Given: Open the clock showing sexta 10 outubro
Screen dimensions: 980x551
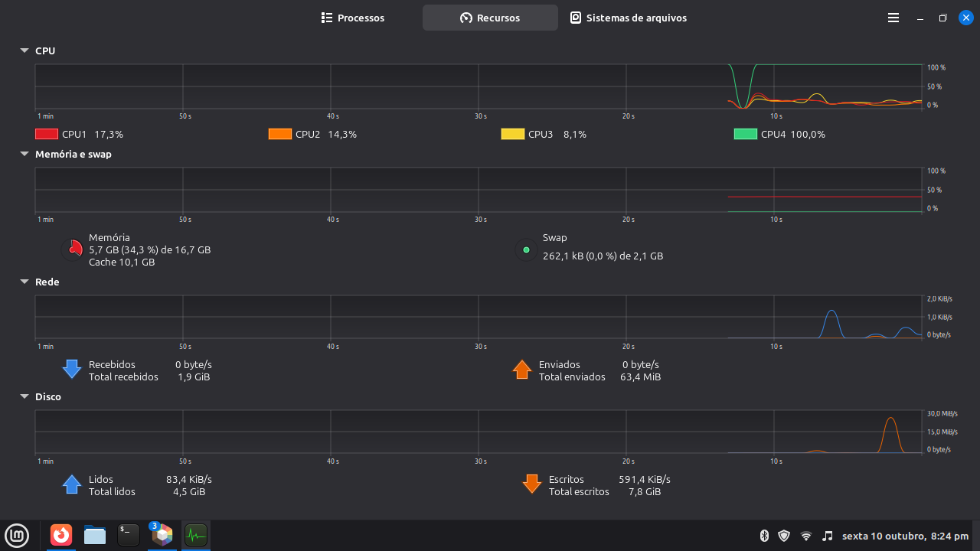Looking at the screenshot, I should pyautogui.click(x=905, y=536).
